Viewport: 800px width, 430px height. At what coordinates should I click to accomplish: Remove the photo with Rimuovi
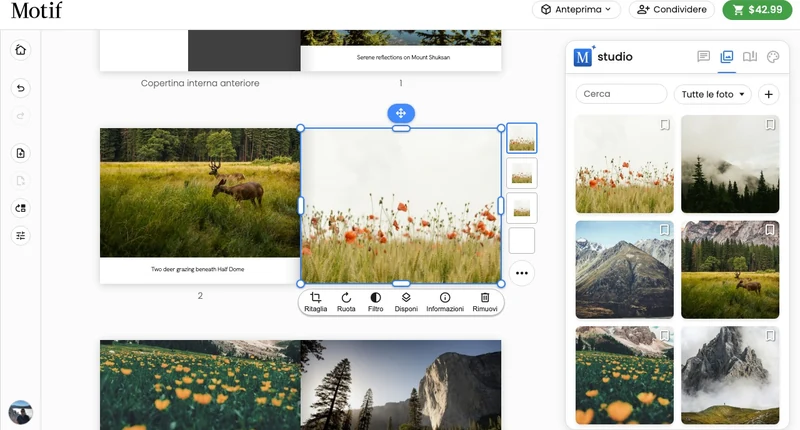point(485,302)
